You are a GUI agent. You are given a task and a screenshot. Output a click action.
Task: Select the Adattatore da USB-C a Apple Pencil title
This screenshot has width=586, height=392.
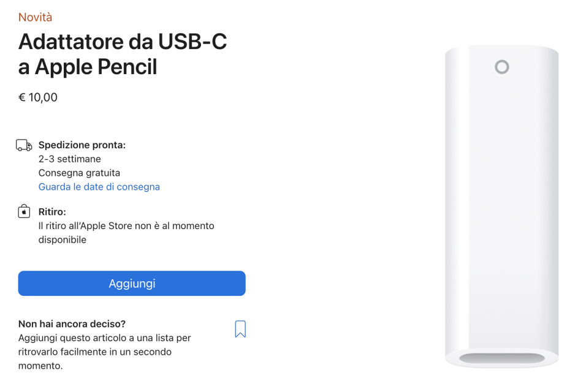[122, 55]
